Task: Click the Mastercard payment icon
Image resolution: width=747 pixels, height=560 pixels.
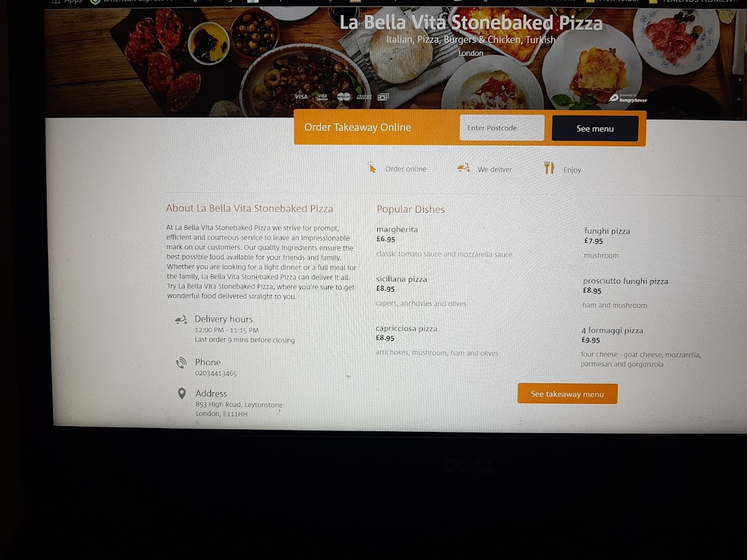Action: click(x=344, y=96)
